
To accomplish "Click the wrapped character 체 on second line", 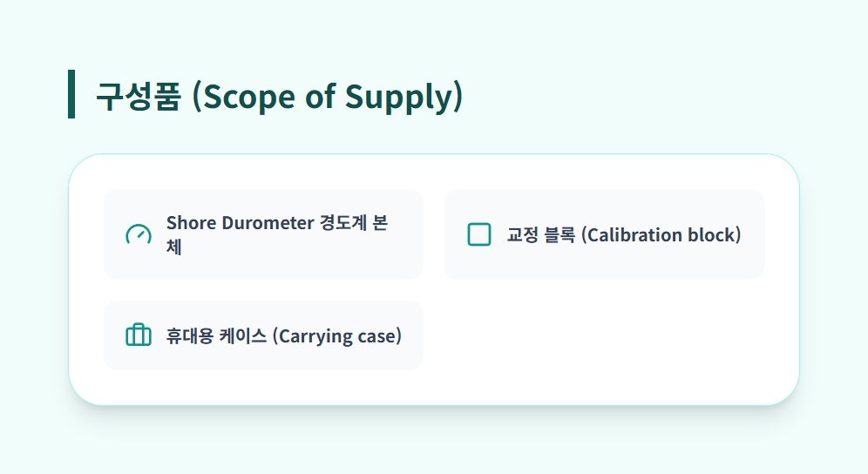I will (174, 247).
